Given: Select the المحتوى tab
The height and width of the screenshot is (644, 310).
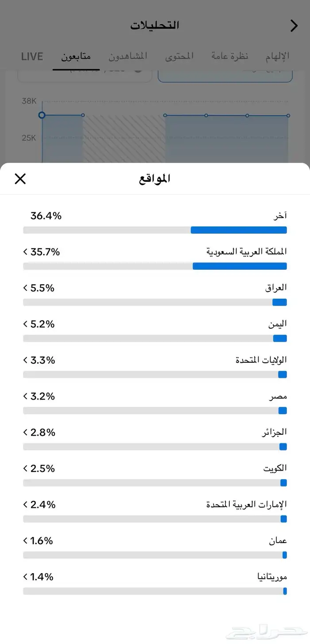Looking at the screenshot, I should [x=179, y=56].
